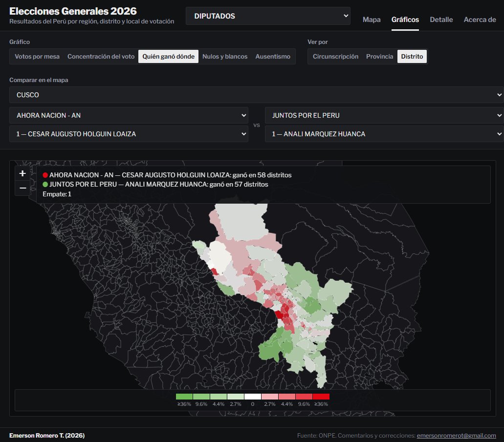Image resolution: width=504 pixels, height=442 pixels.
Task: Open the Acerca de tab
Action: [x=480, y=20]
